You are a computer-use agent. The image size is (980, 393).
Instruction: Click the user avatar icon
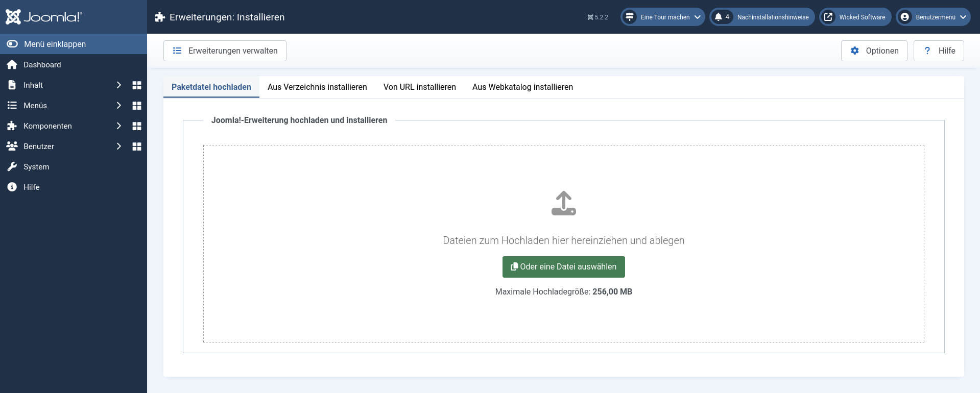point(905,17)
